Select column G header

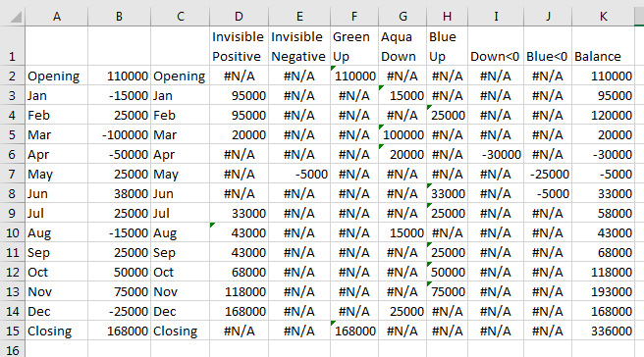tap(402, 17)
